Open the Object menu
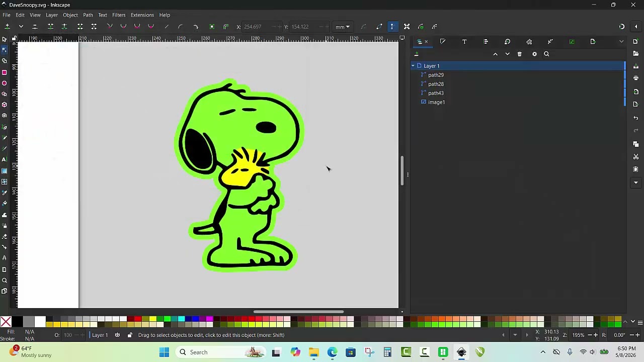Image resolution: width=644 pixels, height=362 pixels. (x=70, y=15)
